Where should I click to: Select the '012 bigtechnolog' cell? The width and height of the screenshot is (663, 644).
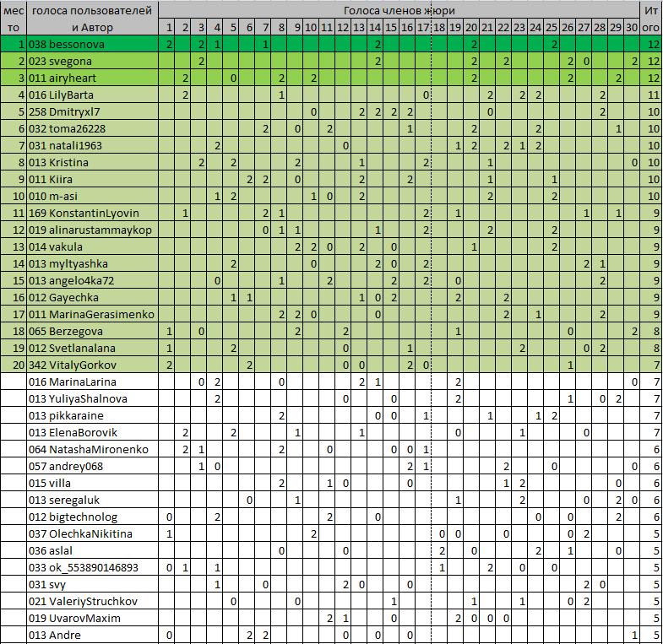tap(92, 517)
